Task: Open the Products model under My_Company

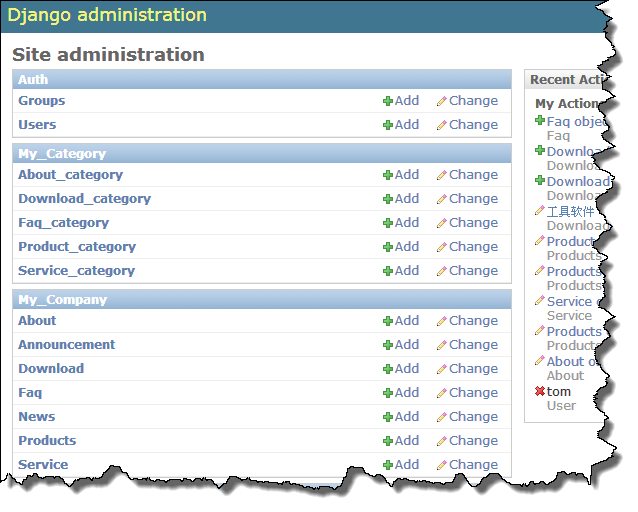Action: (47, 441)
